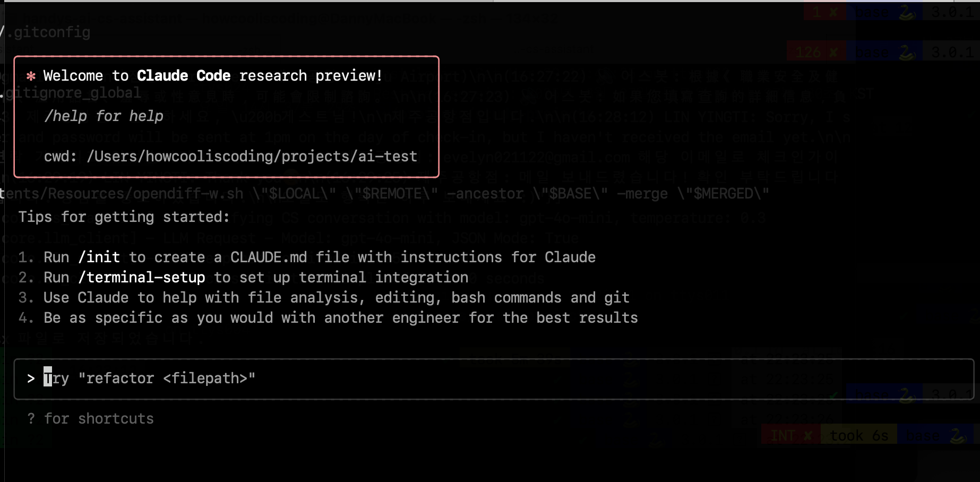Click the bold 'Claude Code' title text
Image resolution: width=980 pixels, height=482 pixels.
pos(184,76)
